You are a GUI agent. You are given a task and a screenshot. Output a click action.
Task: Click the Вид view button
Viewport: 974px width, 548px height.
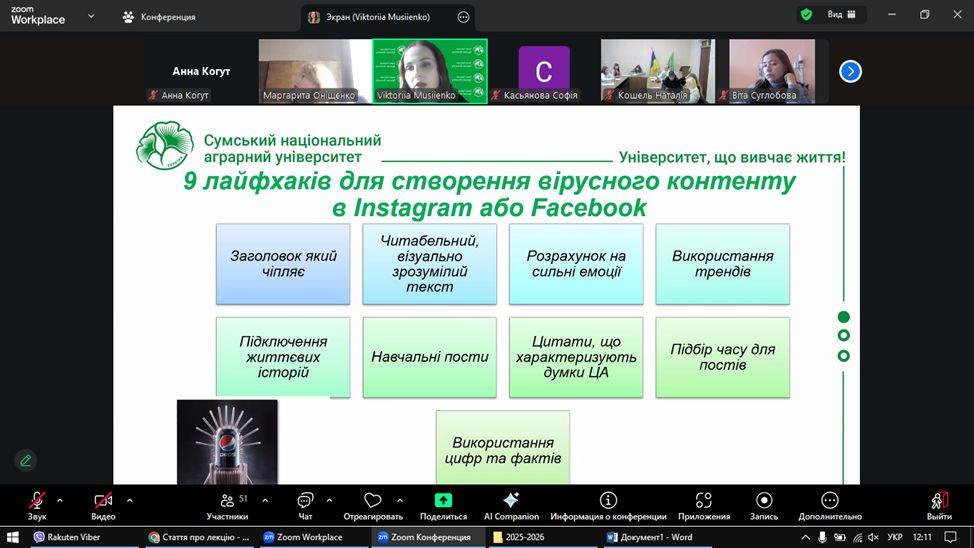pos(834,15)
